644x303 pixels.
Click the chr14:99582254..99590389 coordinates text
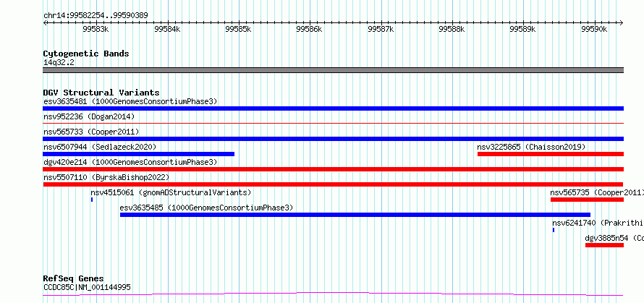click(96, 16)
